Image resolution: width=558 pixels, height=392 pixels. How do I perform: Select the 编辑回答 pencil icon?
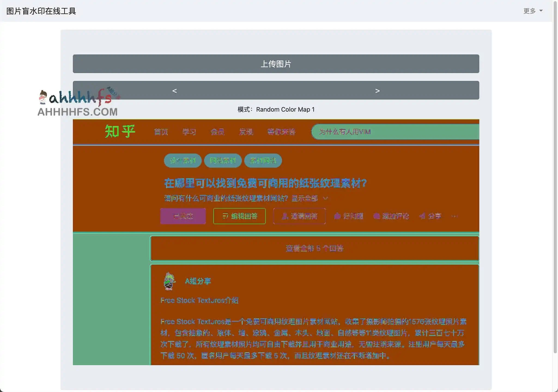coord(226,216)
